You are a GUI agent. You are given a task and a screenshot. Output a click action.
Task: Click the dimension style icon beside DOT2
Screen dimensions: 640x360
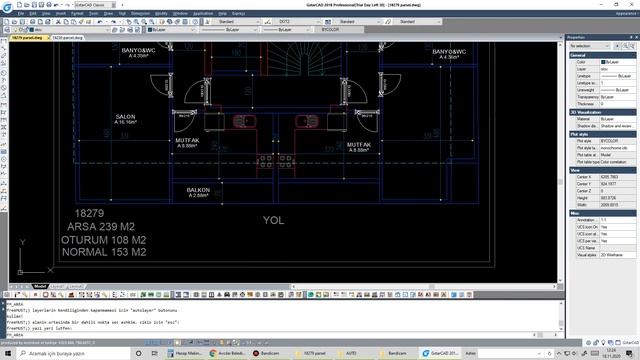tap(268, 22)
